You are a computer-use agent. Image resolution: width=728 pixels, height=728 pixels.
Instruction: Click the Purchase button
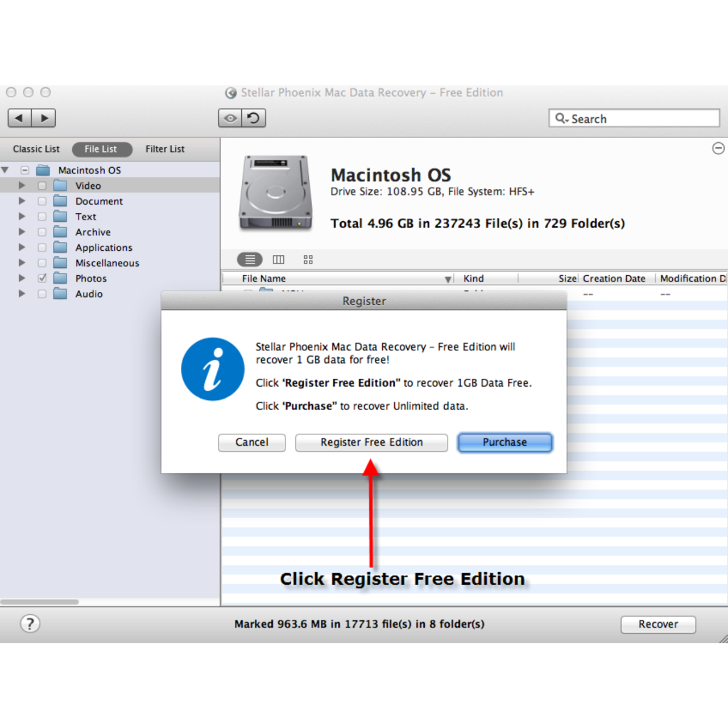point(505,442)
